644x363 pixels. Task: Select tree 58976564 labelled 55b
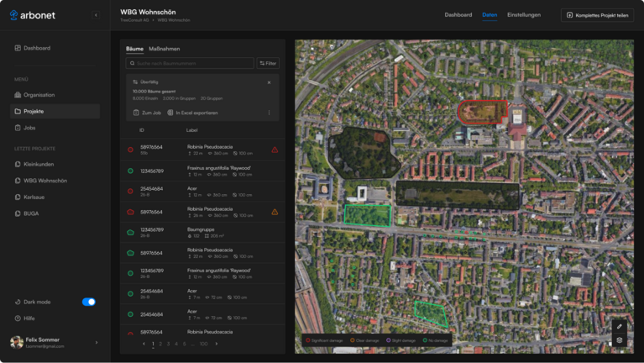tap(202, 150)
